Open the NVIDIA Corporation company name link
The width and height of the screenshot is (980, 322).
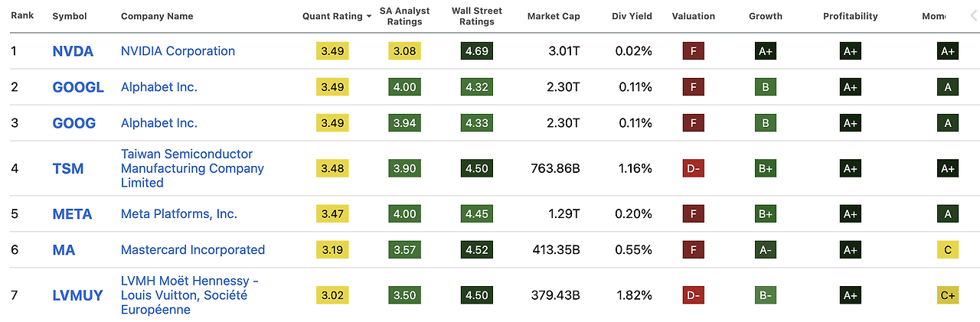(x=178, y=51)
